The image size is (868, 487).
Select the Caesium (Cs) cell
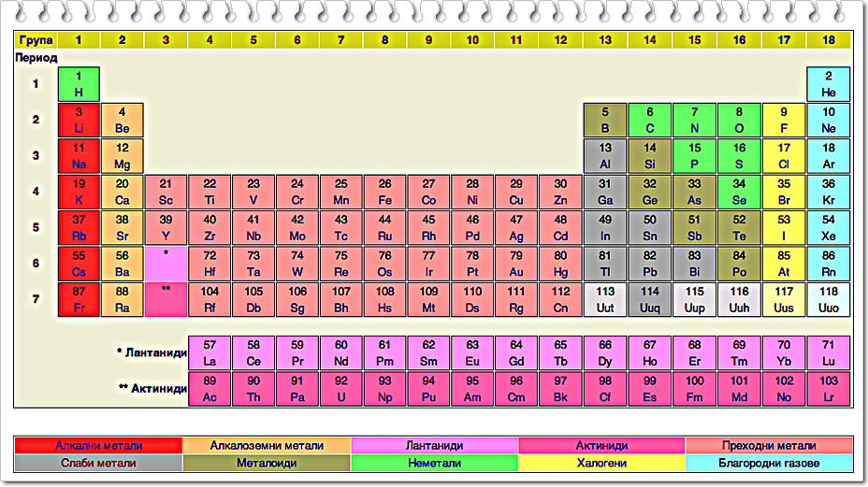coord(79,264)
